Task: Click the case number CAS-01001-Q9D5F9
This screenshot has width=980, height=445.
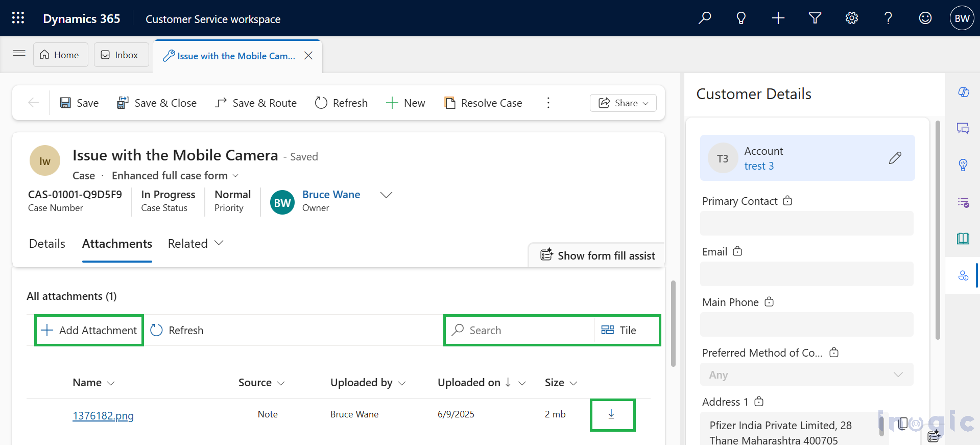Action: point(75,195)
